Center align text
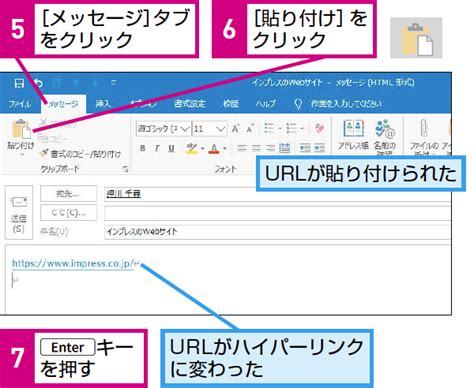The width and height of the screenshot is (474, 388). 256,148
